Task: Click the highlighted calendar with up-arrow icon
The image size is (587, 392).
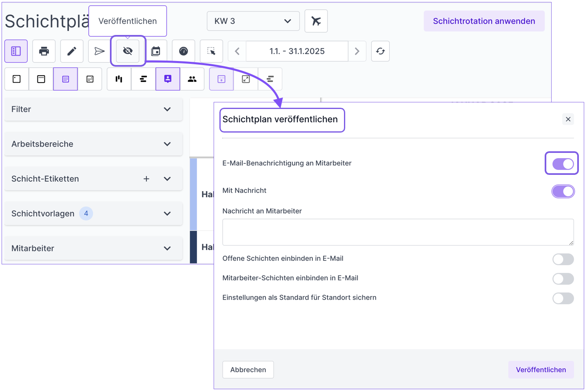Action: pyautogui.click(x=221, y=79)
